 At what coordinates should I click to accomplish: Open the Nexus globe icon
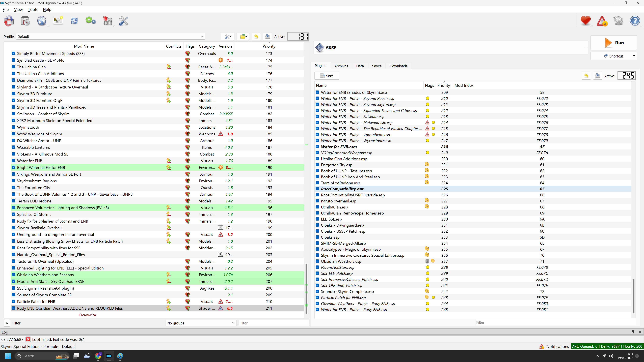(41, 21)
